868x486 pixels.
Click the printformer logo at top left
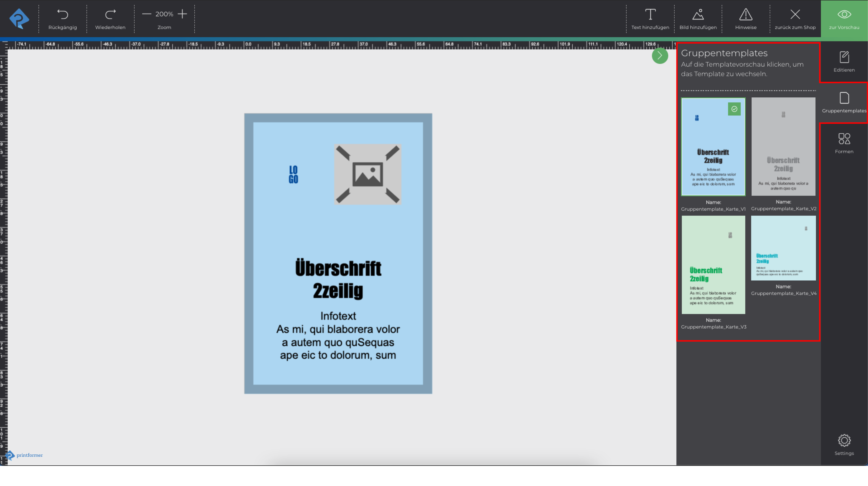pyautogui.click(x=19, y=19)
